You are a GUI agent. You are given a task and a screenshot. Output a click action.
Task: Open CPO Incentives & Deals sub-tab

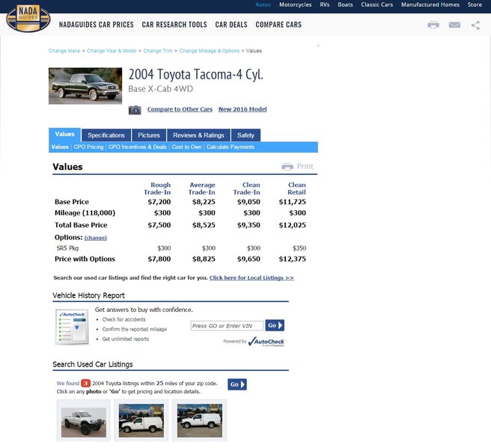tap(138, 147)
